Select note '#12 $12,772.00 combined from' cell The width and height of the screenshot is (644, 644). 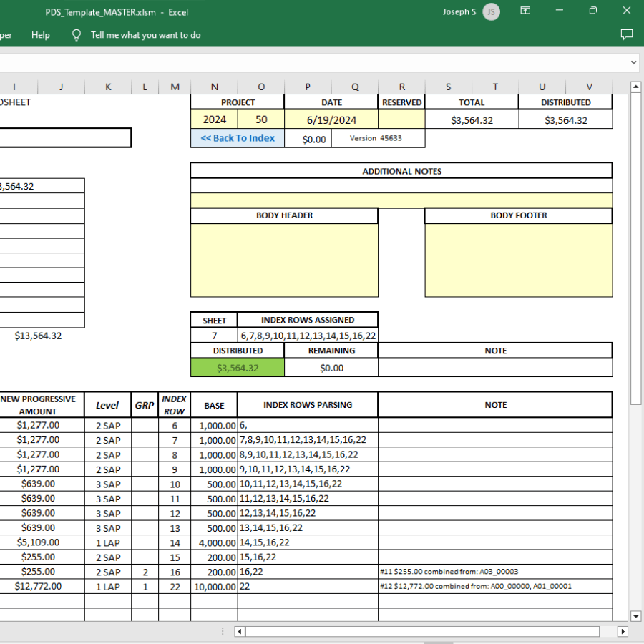(x=495, y=587)
